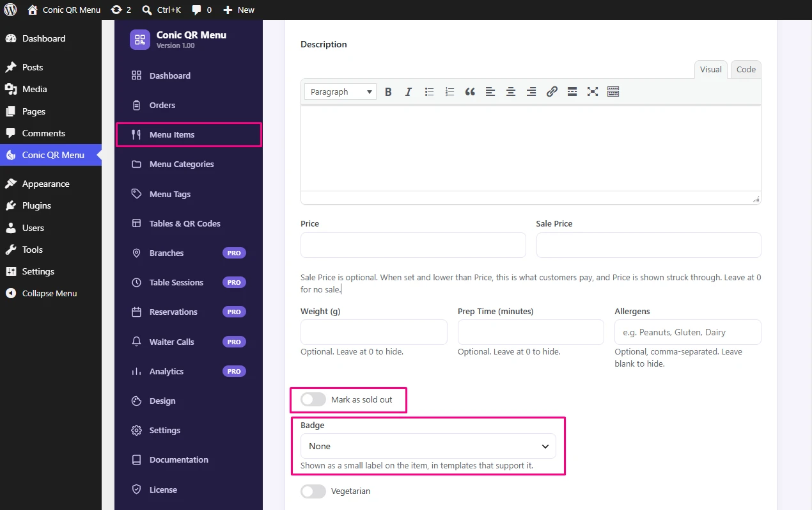Open the Analytics PRO page
Screen dimensions: 812x510
pos(189,371)
